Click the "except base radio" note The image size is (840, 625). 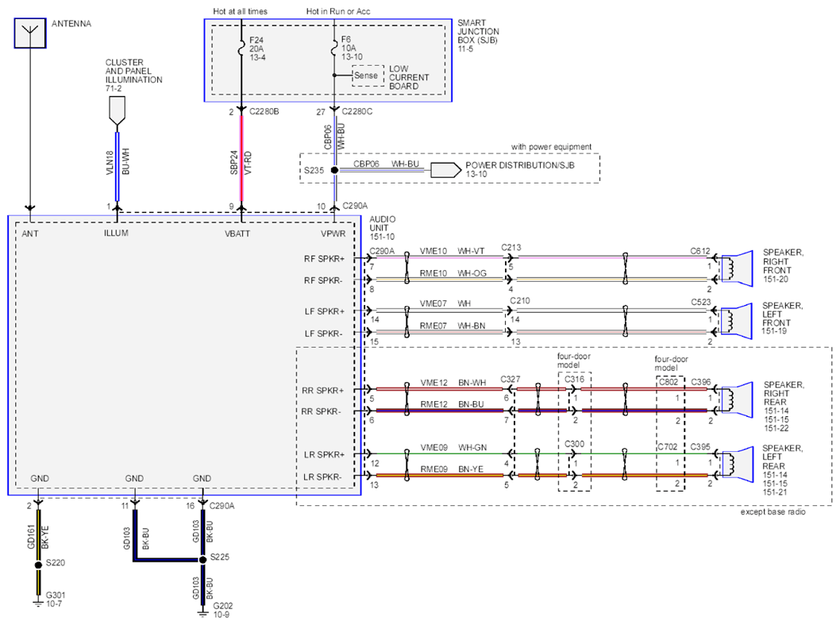click(x=773, y=512)
